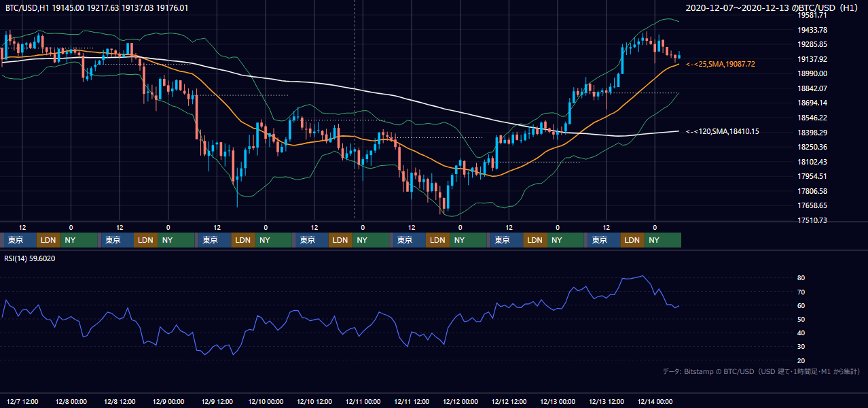Click the BTC/USD,H1 OHLC header text
The image size is (868, 408).
(x=96, y=7)
